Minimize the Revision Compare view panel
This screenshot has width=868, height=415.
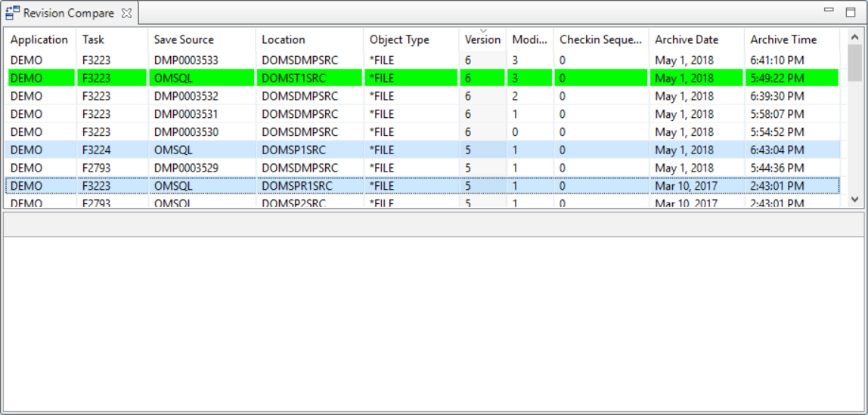pyautogui.click(x=829, y=11)
